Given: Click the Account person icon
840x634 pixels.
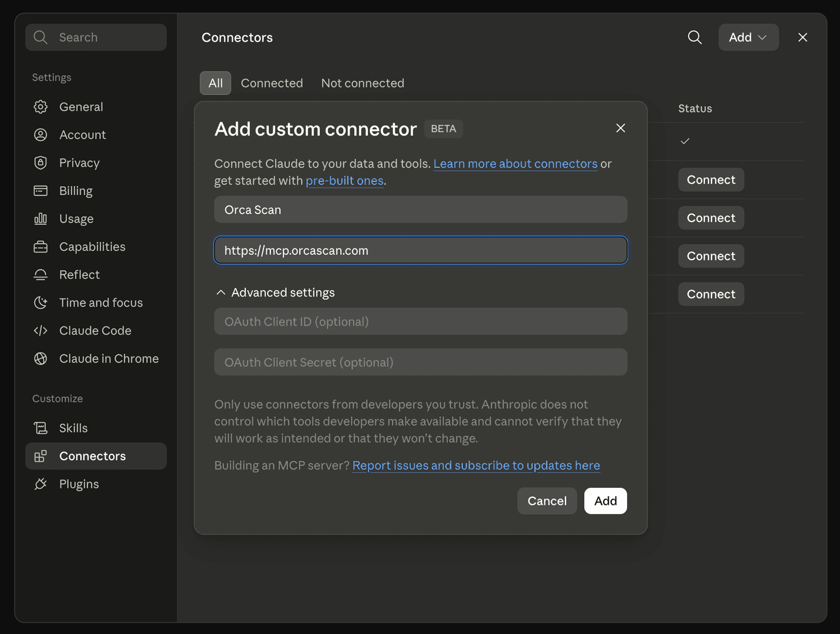Looking at the screenshot, I should point(40,135).
